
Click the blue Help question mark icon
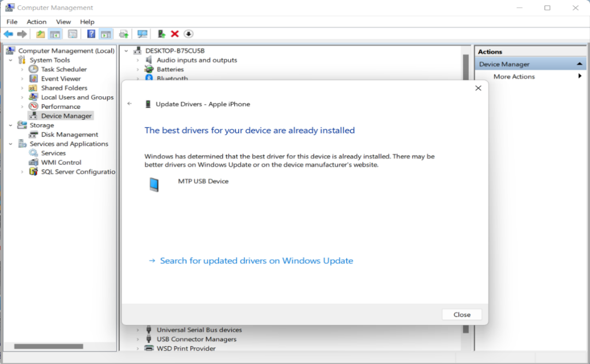(91, 34)
